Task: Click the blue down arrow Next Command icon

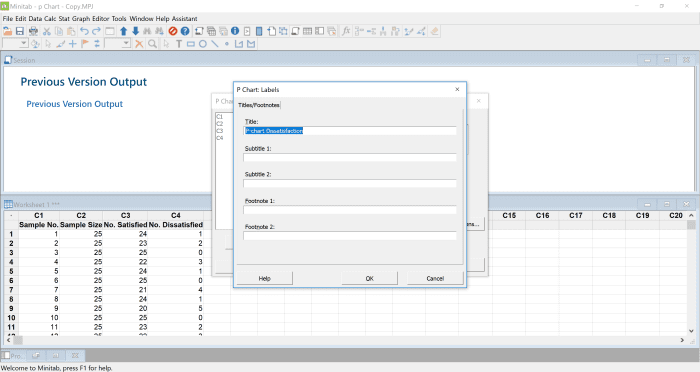Action: [x=135, y=31]
